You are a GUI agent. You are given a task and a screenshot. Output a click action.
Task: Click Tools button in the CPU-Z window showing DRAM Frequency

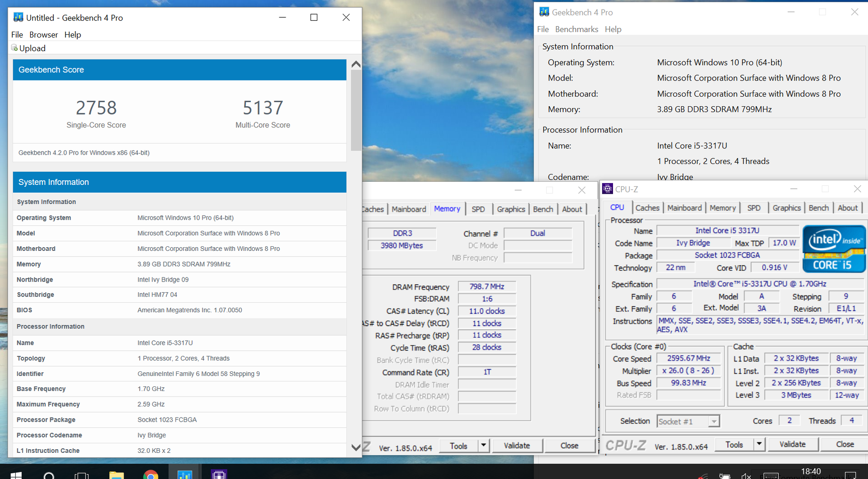(x=458, y=446)
